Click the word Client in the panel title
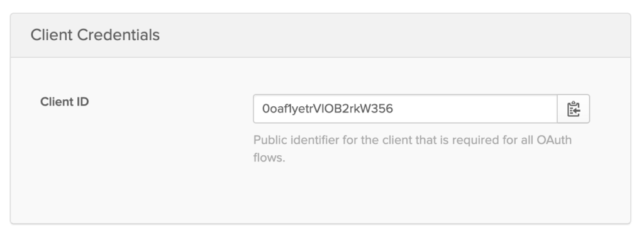 (52, 35)
